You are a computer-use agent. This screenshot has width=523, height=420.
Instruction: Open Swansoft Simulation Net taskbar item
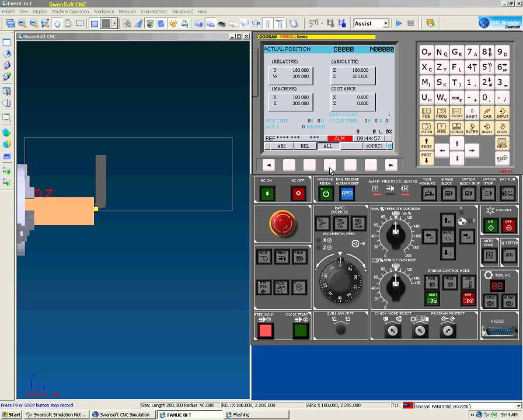(x=57, y=415)
